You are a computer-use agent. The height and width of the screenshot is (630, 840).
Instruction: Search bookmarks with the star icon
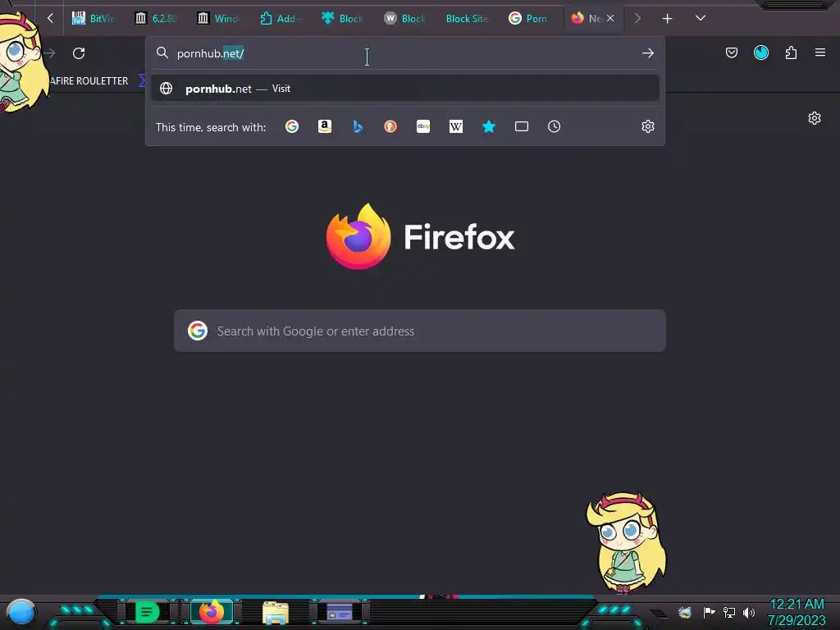(489, 126)
